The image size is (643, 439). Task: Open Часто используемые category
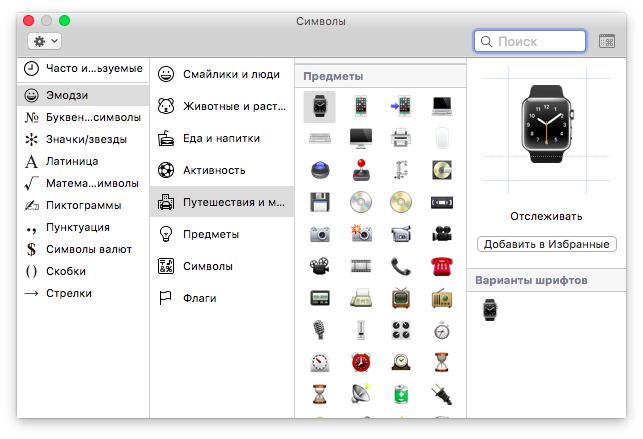click(83, 68)
